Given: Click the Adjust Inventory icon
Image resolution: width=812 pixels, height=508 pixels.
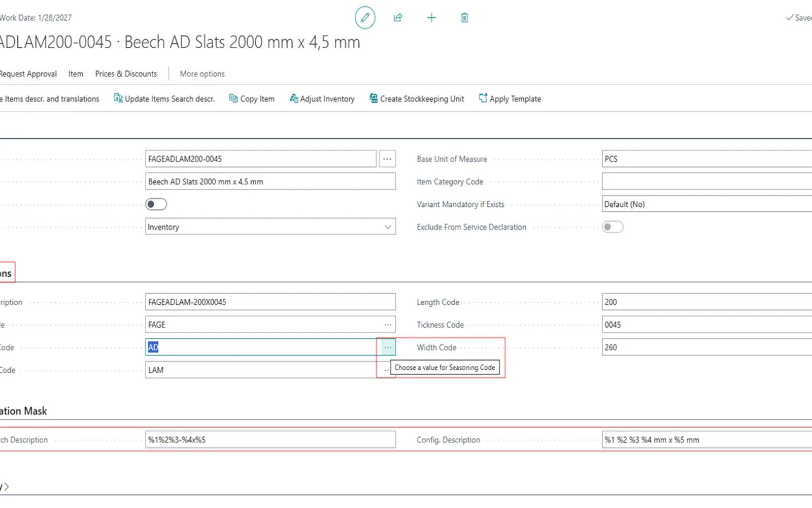Looking at the screenshot, I should point(294,99).
